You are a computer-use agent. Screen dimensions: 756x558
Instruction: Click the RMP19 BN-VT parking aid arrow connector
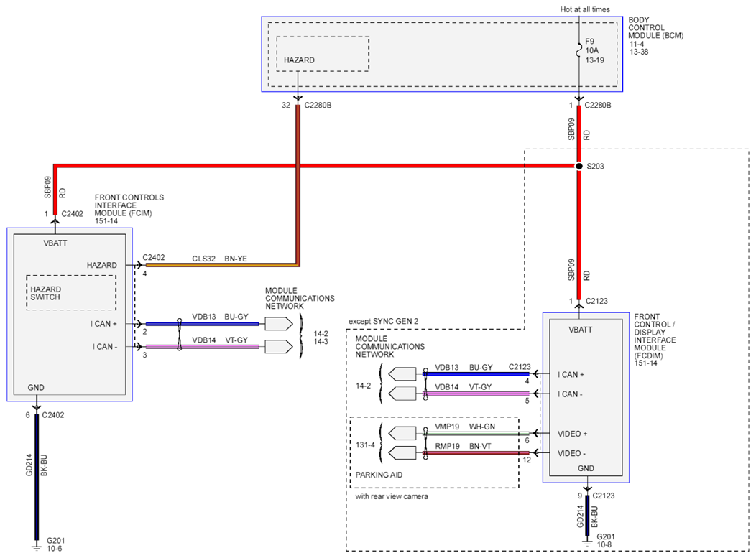402,453
